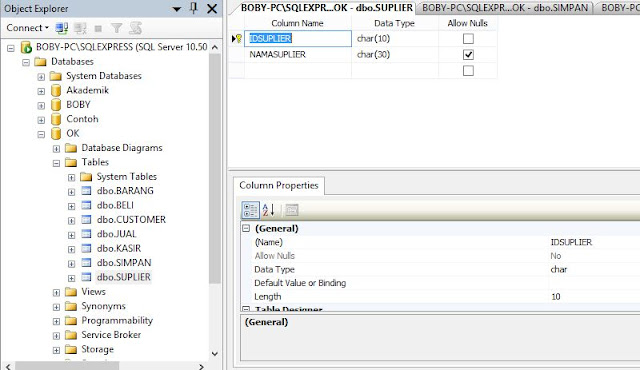Open the Connect dropdown
Viewport: 640px width, 370px height.
(x=27, y=28)
